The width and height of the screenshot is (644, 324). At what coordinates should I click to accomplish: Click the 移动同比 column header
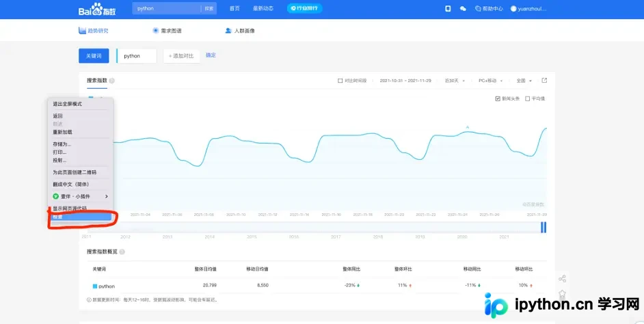[472, 269]
